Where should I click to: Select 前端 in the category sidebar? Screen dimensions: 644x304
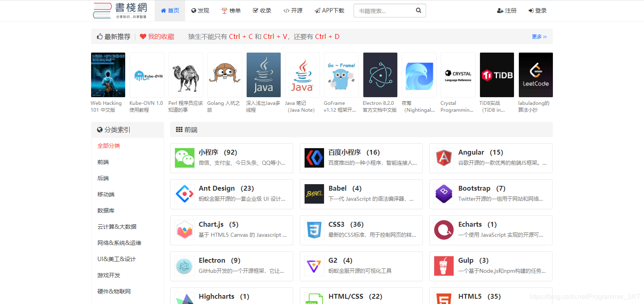click(103, 162)
